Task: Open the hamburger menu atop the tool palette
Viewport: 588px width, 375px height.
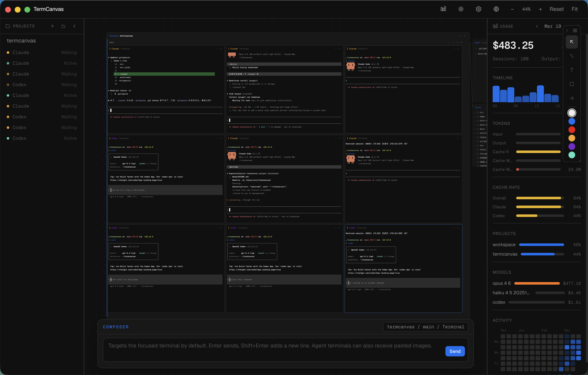Action: 575,30
